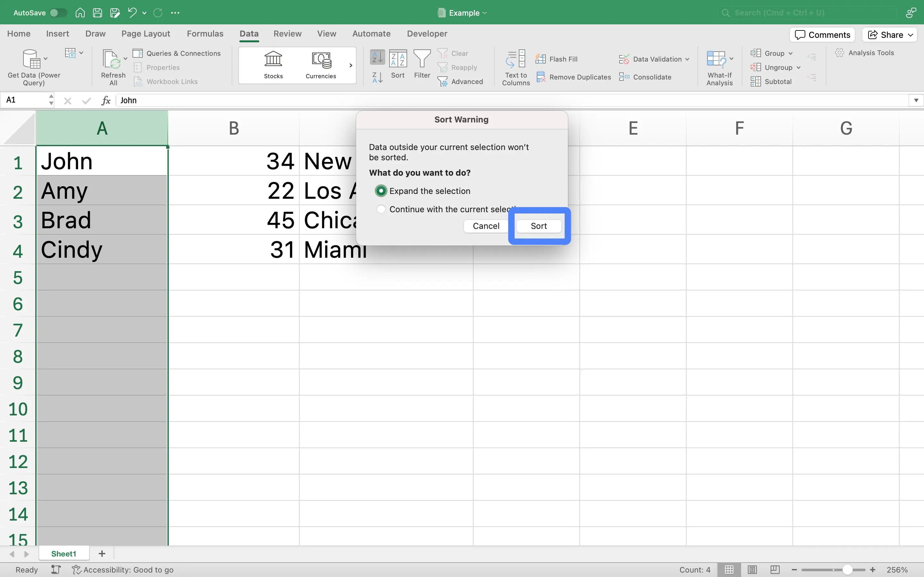Screen dimensions: 924x577
Task: Select Expand the selection radio button
Action: tap(381, 191)
